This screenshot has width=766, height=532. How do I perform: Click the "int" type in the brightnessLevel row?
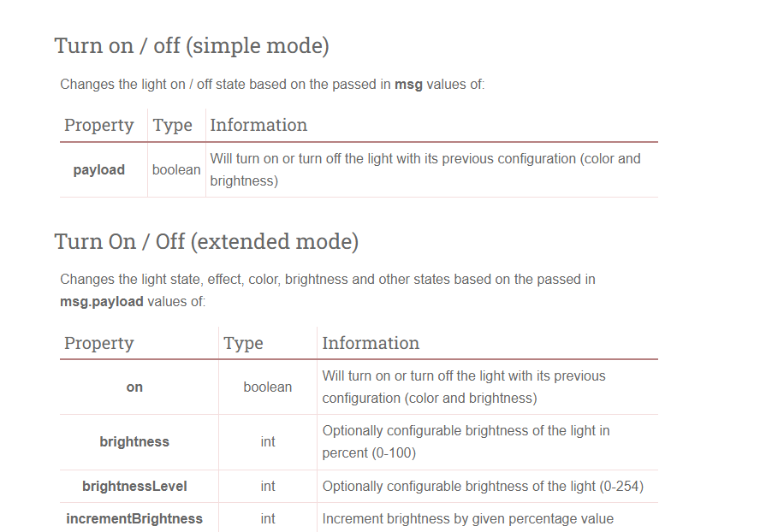[268, 487]
